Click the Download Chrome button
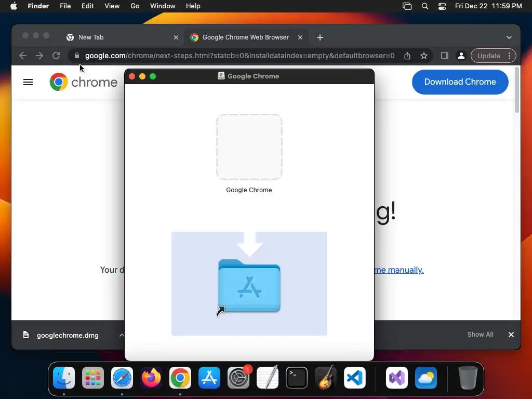The image size is (532, 399). [x=460, y=82]
